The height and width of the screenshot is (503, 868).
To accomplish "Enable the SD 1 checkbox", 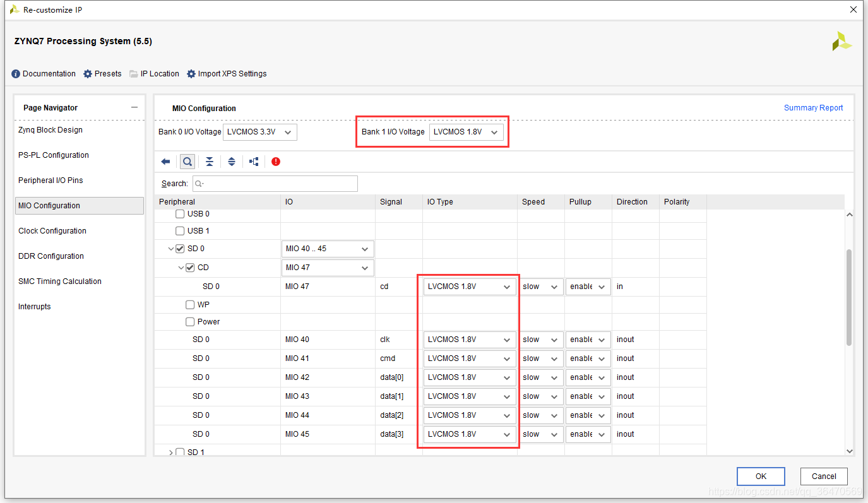I will tap(180, 453).
